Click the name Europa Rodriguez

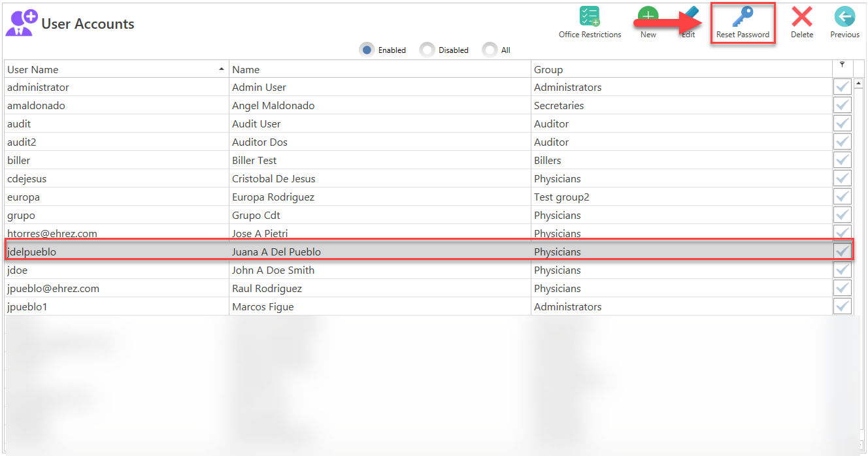pyautogui.click(x=273, y=197)
